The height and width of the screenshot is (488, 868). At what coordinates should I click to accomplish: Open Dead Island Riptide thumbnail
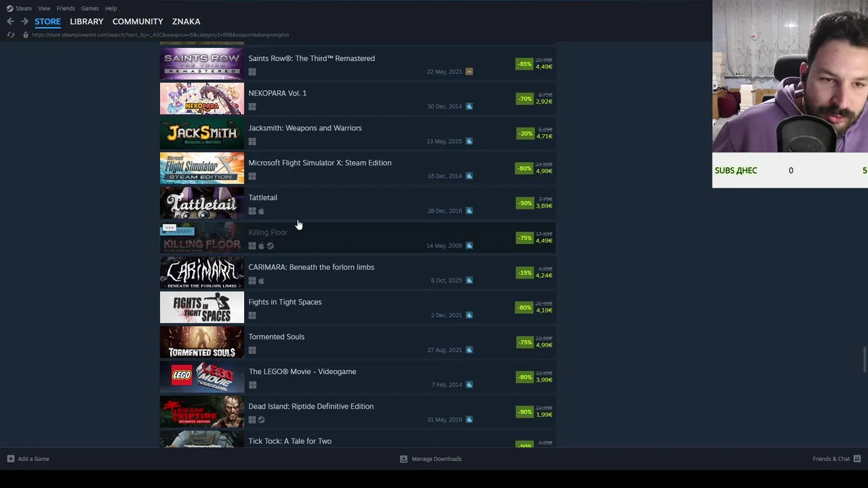coord(202,412)
